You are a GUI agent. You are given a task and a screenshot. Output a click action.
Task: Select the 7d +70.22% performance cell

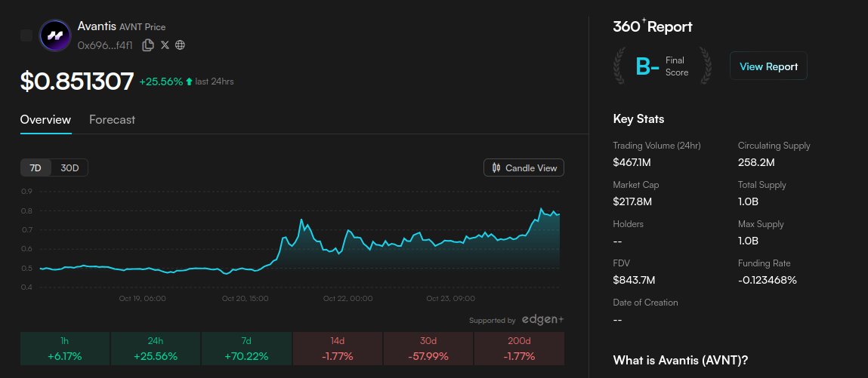[x=246, y=349]
